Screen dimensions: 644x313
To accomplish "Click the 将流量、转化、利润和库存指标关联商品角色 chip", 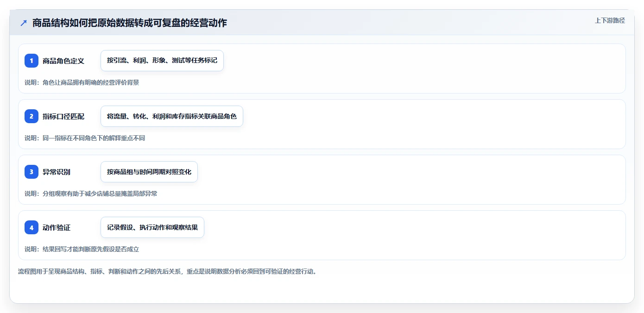I will 172,116.
